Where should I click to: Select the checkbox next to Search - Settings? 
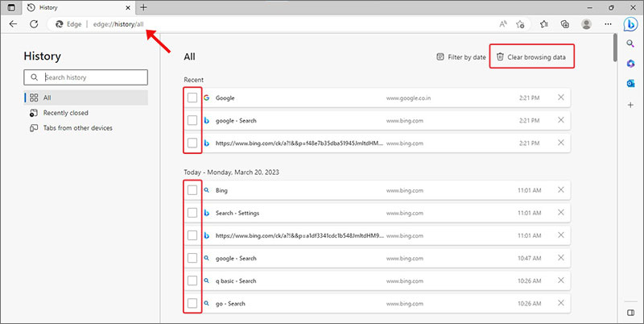pos(192,213)
